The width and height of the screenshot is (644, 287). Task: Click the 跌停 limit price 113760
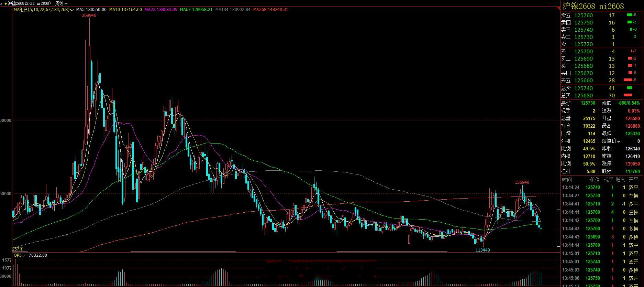pyautogui.click(x=633, y=171)
